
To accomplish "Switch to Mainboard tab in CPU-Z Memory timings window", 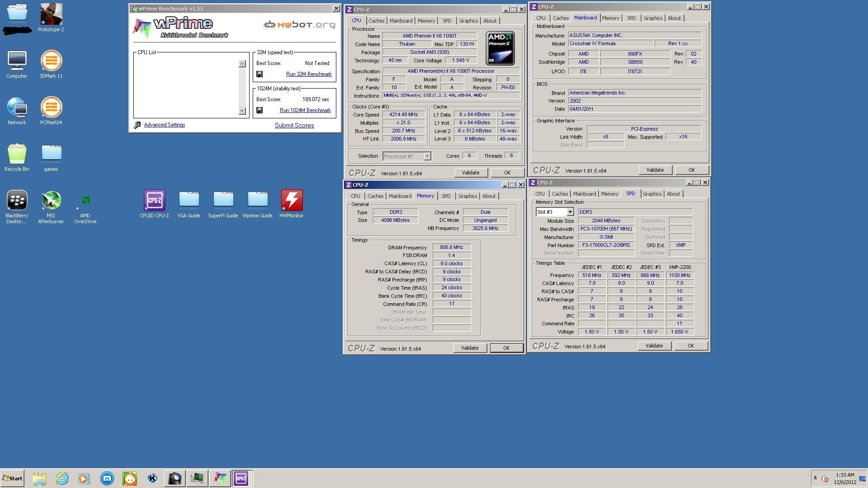I will click(400, 196).
